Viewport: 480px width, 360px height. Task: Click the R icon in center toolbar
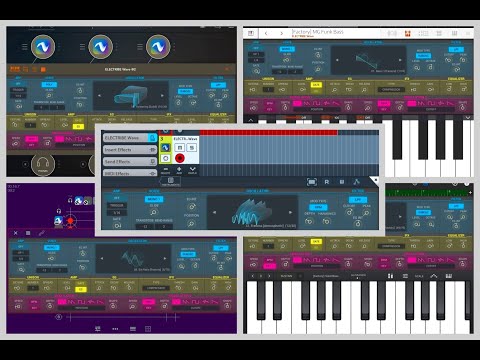(327, 182)
